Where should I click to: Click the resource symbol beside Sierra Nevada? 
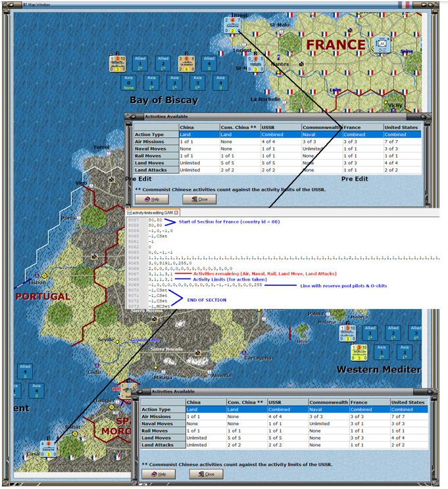pyautogui.click(x=197, y=353)
